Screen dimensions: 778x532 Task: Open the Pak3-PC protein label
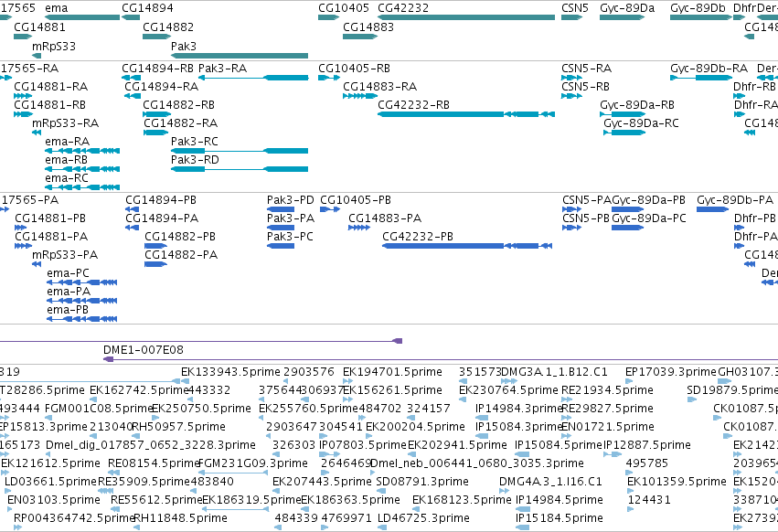click(x=290, y=237)
